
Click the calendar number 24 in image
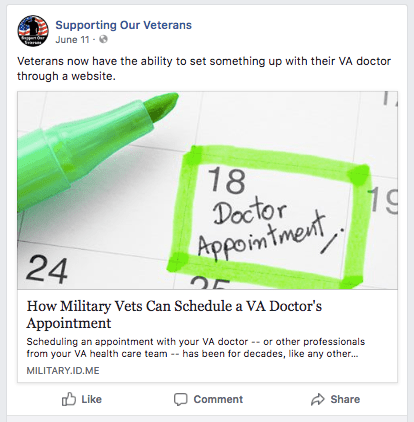[47, 269]
